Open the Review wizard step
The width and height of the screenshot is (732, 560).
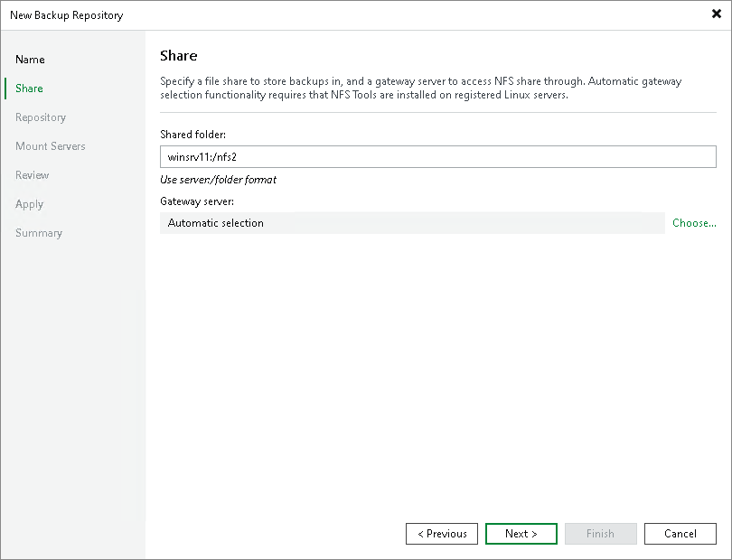33,175
